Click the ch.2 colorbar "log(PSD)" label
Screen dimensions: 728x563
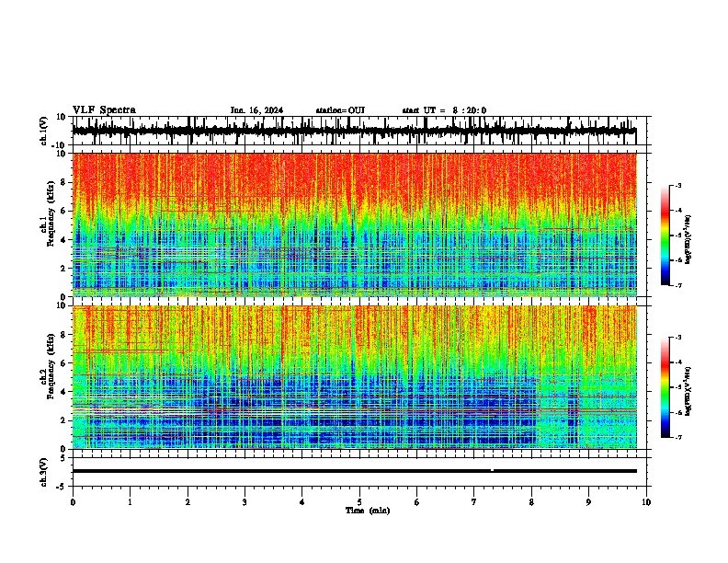point(688,391)
